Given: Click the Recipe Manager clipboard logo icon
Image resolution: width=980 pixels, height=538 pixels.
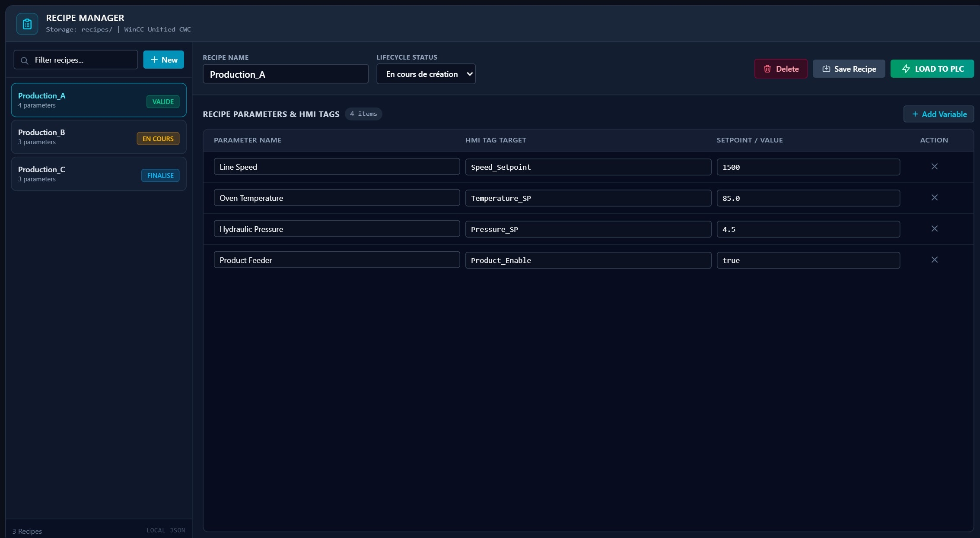Looking at the screenshot, I should (27, 24).
